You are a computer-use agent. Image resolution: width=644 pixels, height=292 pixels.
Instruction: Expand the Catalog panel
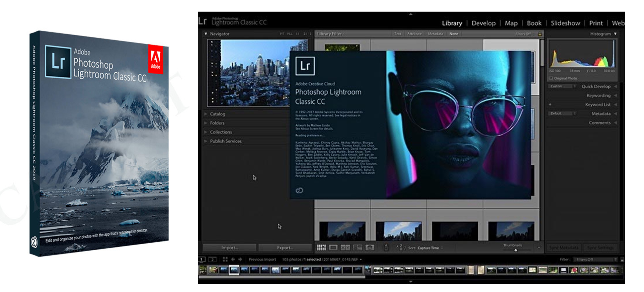coord(206,114)
